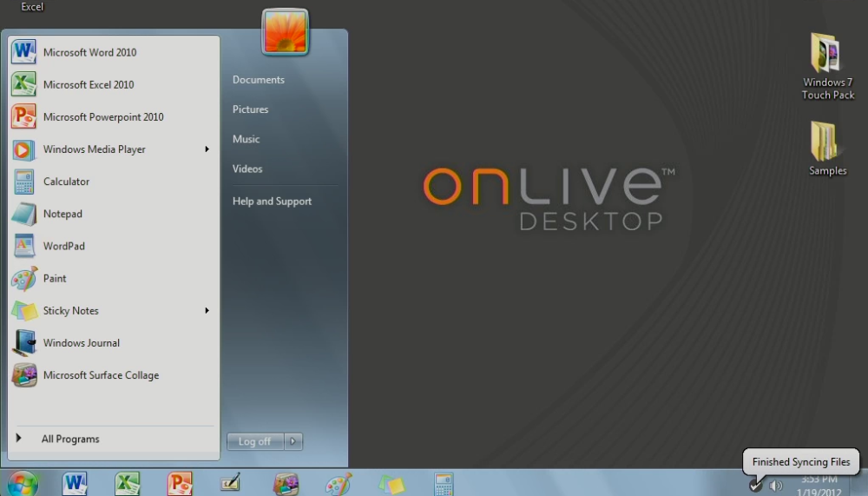Viewport: 868px width, 496px height.
Task: Open the PowerPoint taskbar icon
Action: [180, 483]
